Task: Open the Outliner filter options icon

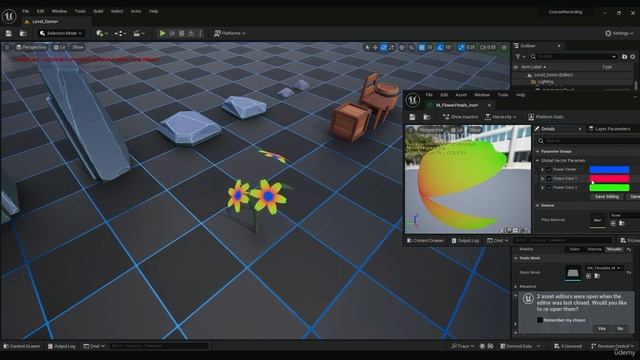Action: (x=520, y=57)
